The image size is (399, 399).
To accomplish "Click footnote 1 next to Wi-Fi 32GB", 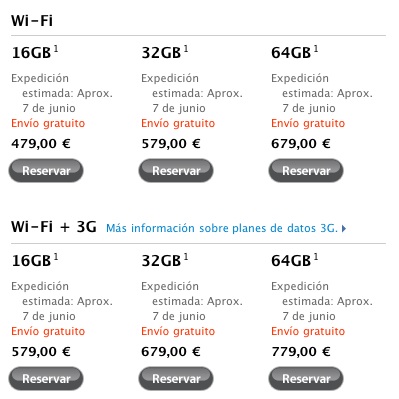I will point(186,49).
